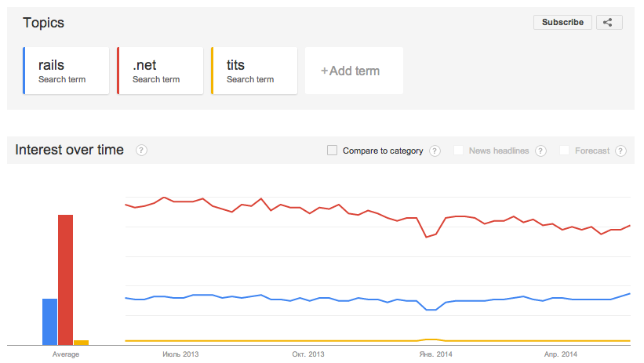
Task: Click the Июль 2013 axis label
Action: (x=180, y=354)
